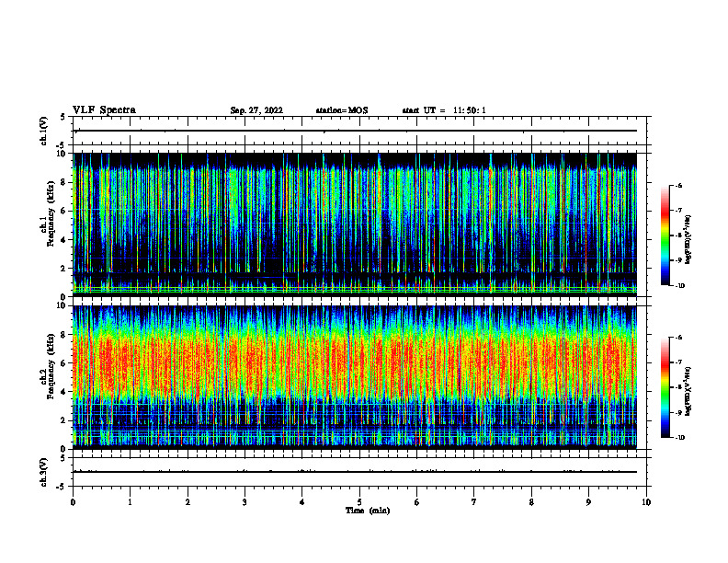Click time axis tick label "1"
Image resolution: width=728 pixels, height=563 pixels.
click(x=130, y=502)
